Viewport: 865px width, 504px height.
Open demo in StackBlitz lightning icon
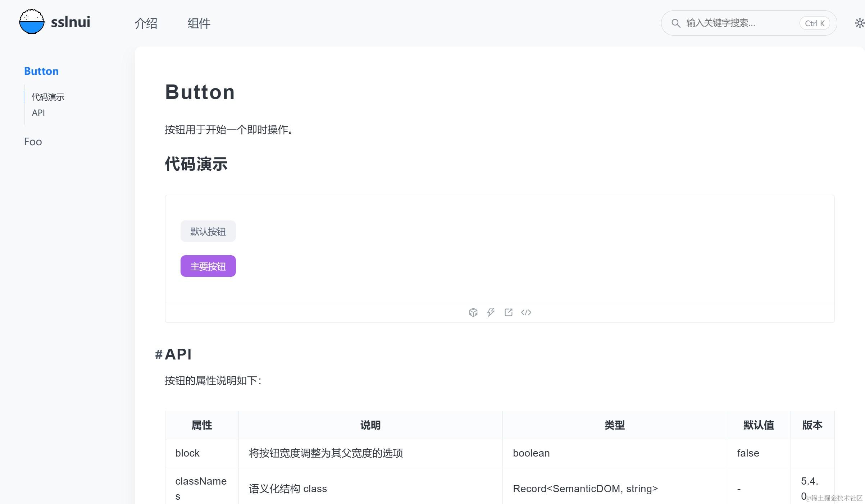coord(491,312)
